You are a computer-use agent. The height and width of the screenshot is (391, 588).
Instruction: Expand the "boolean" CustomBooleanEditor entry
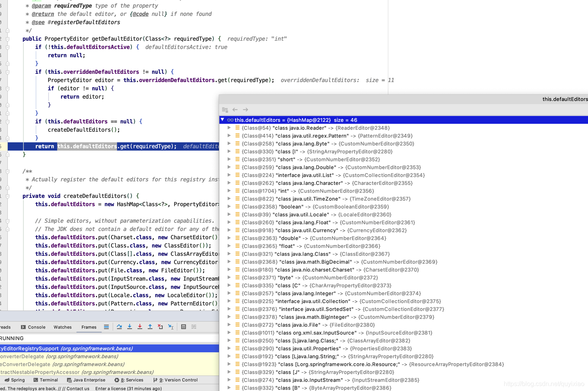(x=229, y=207)
